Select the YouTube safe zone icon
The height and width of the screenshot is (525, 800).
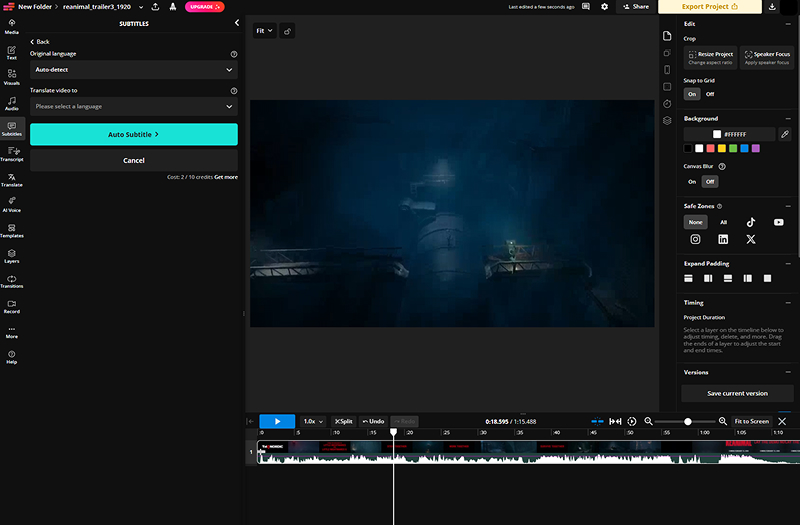point(779,222)
